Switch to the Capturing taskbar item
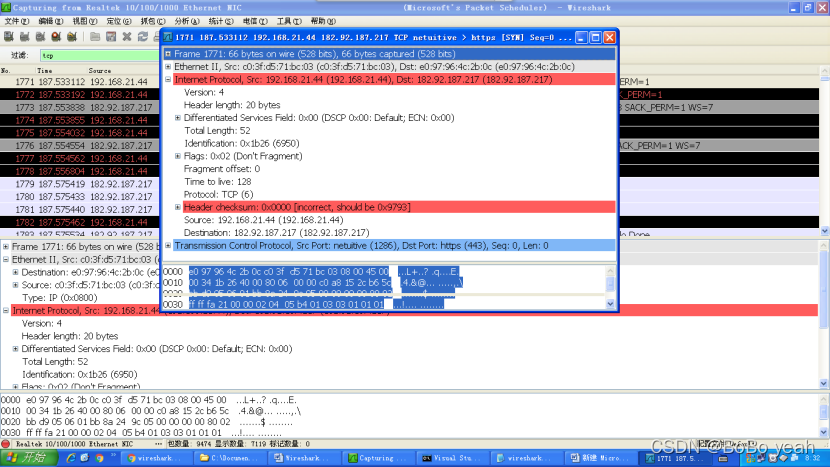The width and height of the screenshot is (830, 467). 378,458
